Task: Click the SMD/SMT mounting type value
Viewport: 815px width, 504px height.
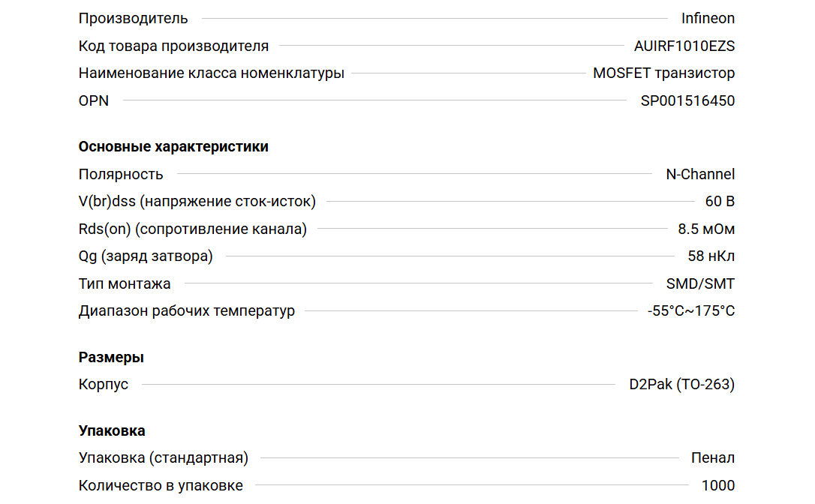Action: 700,284
